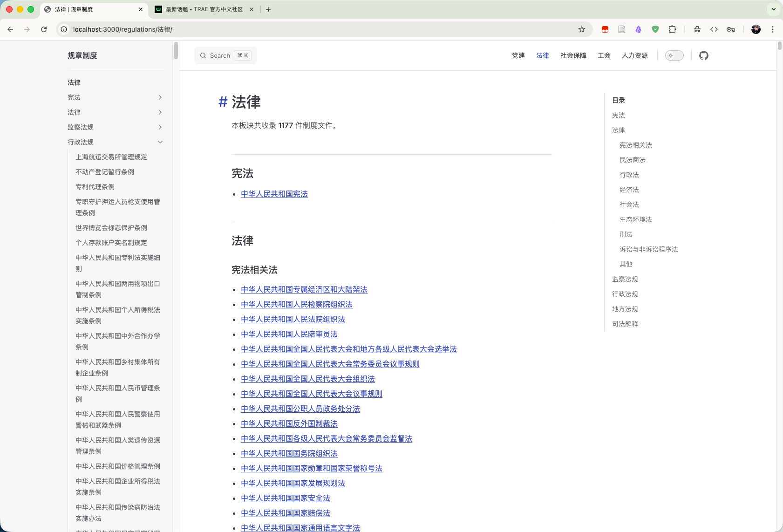Bookmark this page with the star icon
Screen dimensions: 783x532
tap(581, 29)
